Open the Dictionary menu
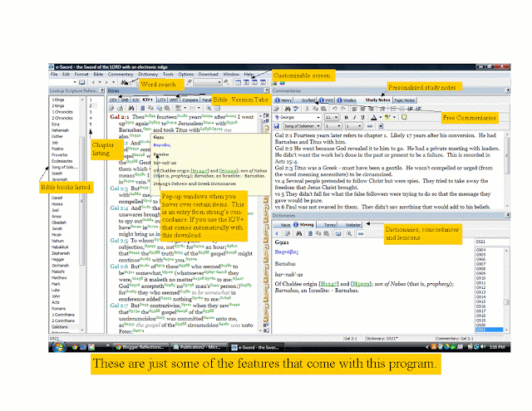Screen dimensions: 532x411 pyautogui.click(x=148, y=74)
